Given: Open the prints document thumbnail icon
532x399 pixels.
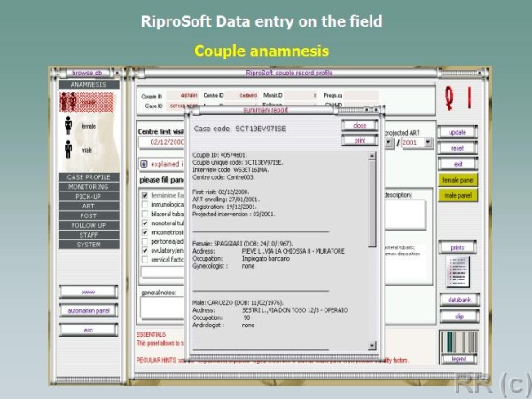Looking at the screenshot, I should pyautogui.click(x=458, y=272).
